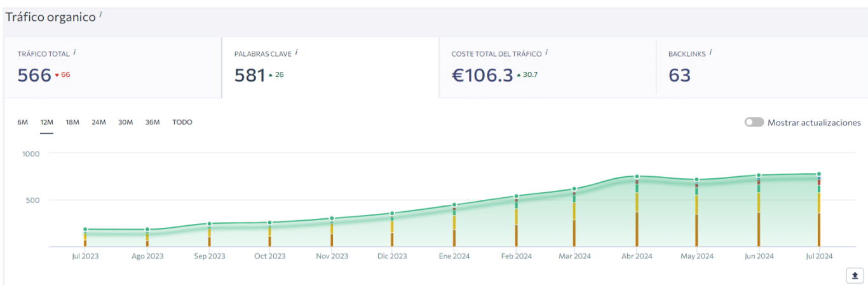Choose the 30M time range
The image size is (868, 285).
point(125,122)
